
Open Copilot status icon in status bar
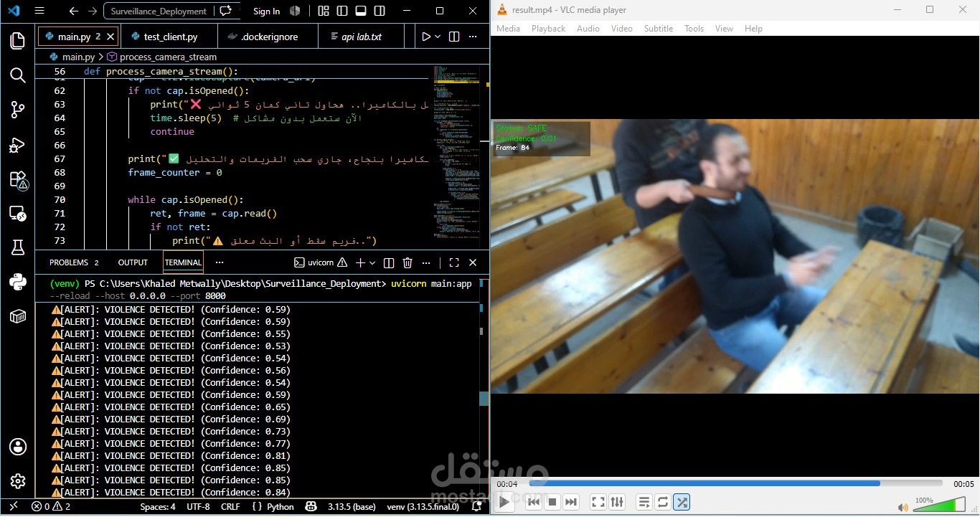coord(311,506)
